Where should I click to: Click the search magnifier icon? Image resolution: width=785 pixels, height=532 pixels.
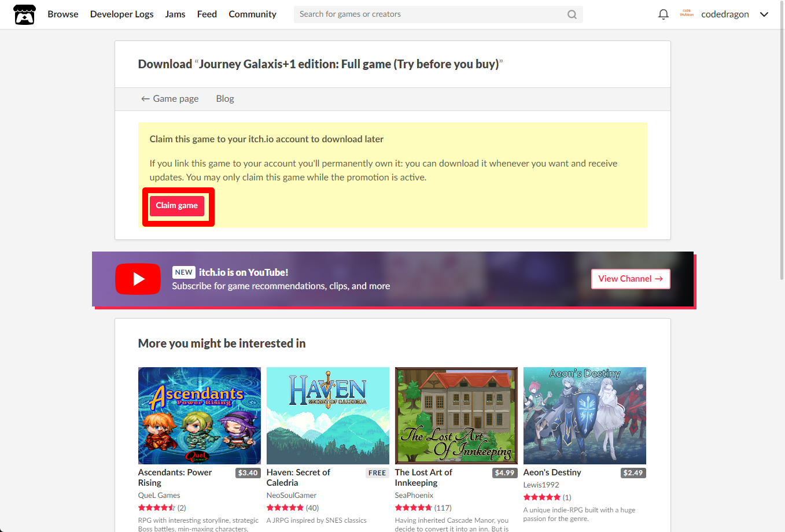click(572, 14)
